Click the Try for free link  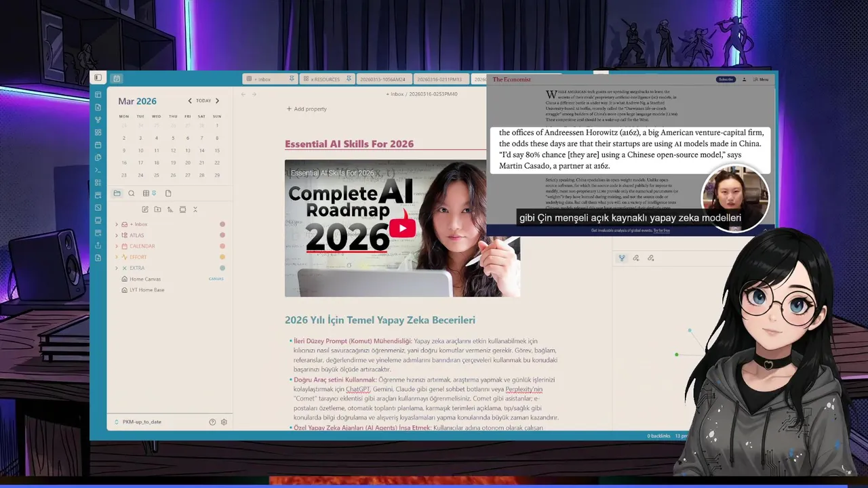[x=662, y=230]
